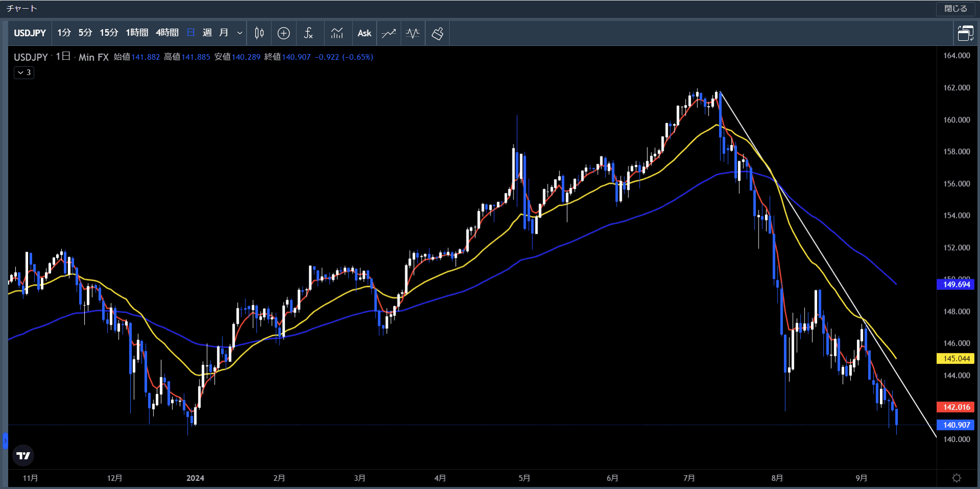This screenshot has height=489, width=980.
Task: Click the 終値 140.907 value in legend
Action: (297, 57)
